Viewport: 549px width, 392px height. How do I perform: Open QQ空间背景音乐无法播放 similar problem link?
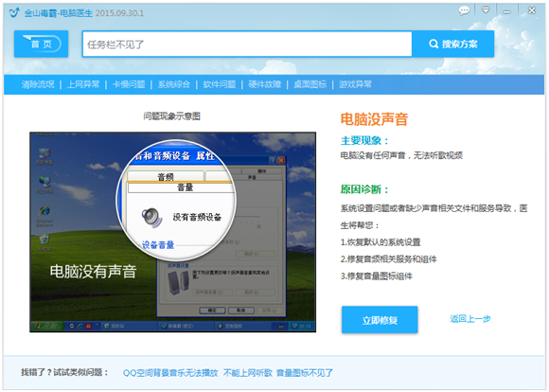point(170,373)
